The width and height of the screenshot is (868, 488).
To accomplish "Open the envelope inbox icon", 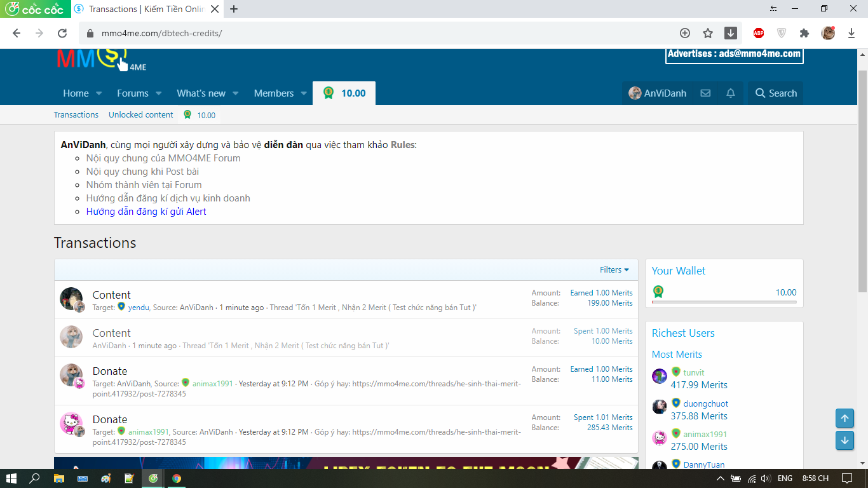I will [705, 93].
